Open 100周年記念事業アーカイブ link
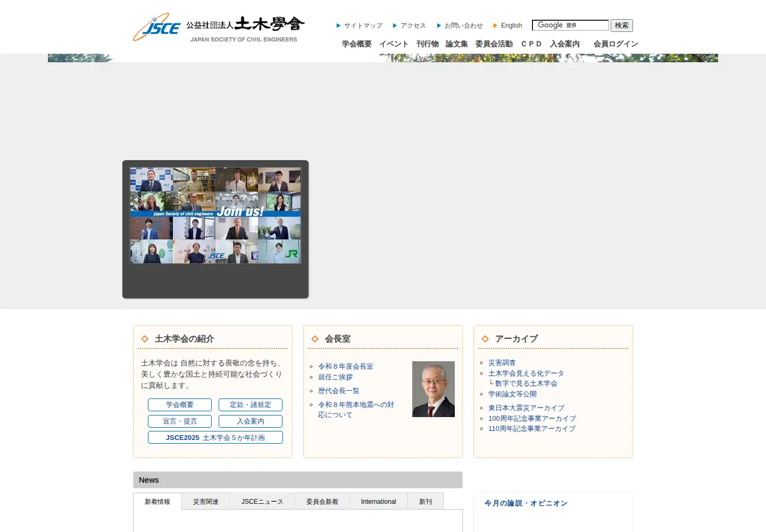The height and width of the screenshot is (532, 766). pos(532,419)
